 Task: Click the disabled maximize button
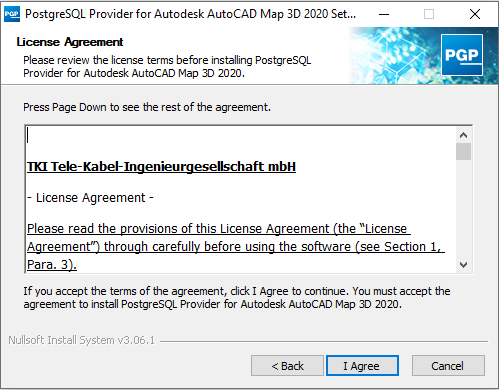click(429, 14)
